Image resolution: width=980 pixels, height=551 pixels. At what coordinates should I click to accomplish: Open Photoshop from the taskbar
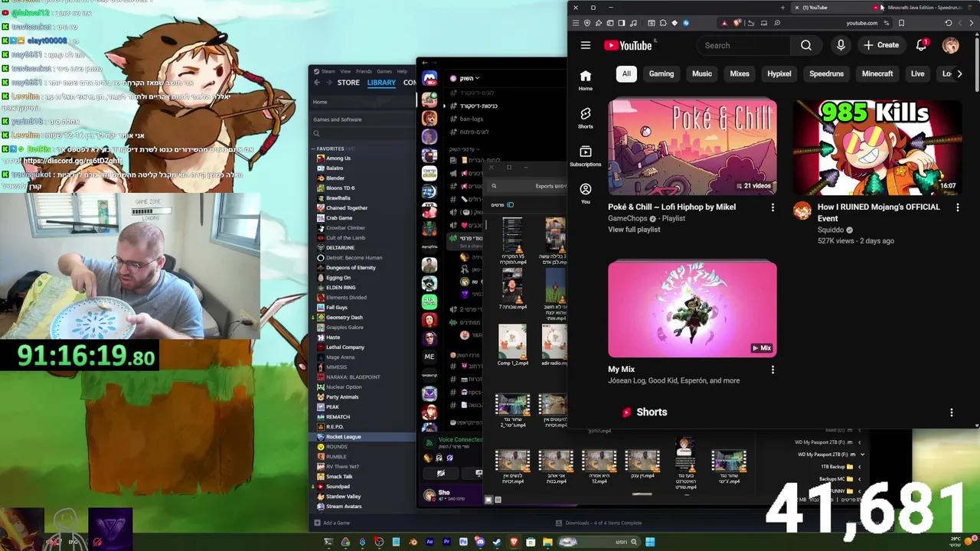463,542
